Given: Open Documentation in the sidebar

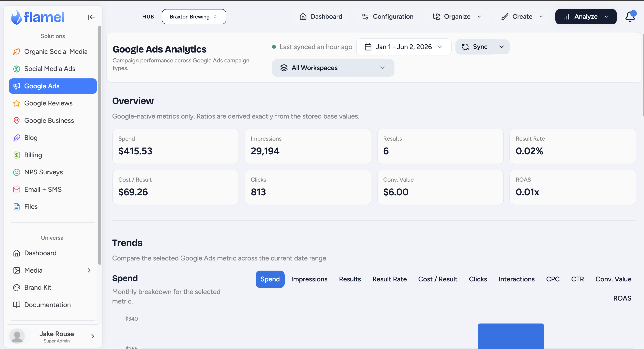Looking at the screenshot, I should pyautogui.click(x=53, y=305).
